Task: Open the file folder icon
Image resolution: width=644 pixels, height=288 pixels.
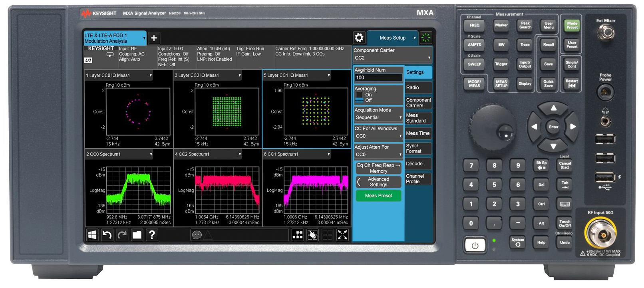Action: 137,235
